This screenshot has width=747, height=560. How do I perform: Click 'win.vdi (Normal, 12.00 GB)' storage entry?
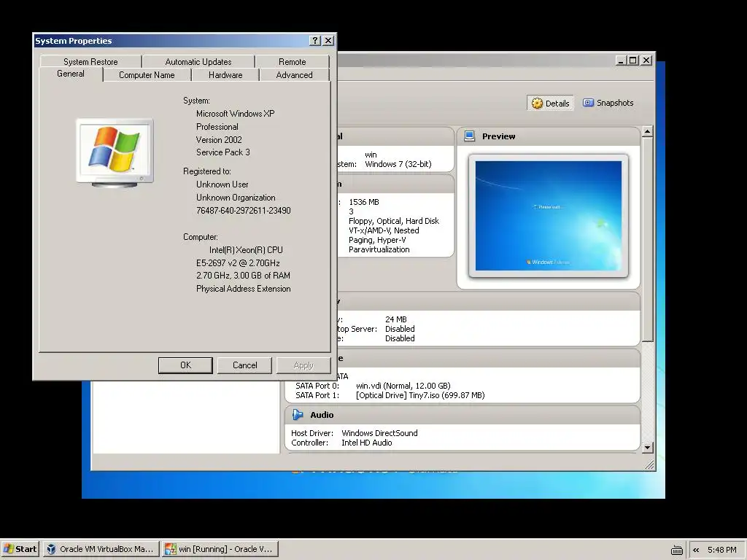[x=403, y=386]
